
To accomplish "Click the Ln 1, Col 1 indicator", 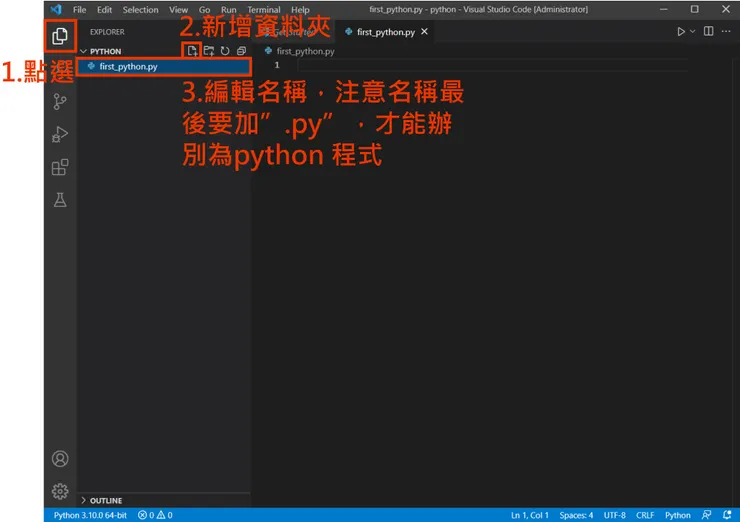I will click(530, 515).
